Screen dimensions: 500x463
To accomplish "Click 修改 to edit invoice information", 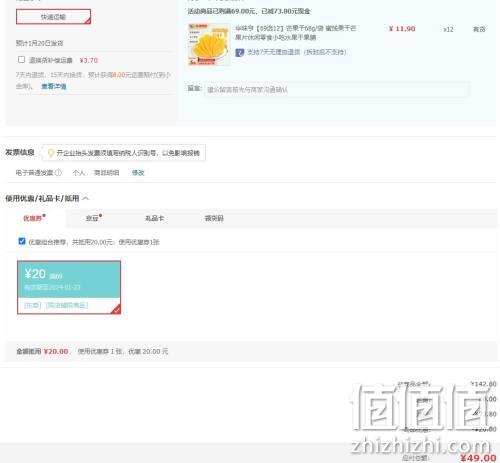I will click(138, 173).
